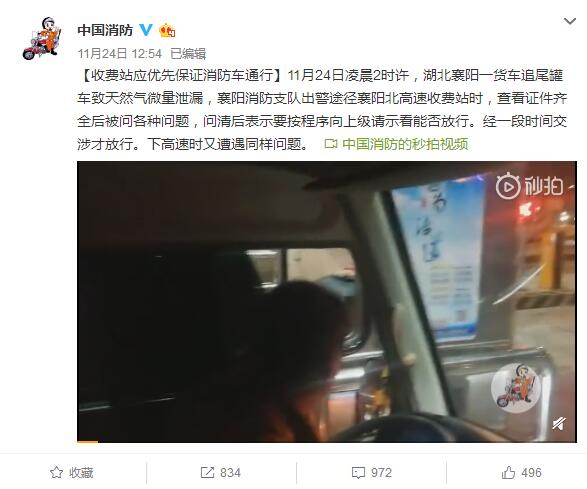The image size is (587, 489).
Task: Click the 中国消防 profile avatar
Action: point(41,39)
